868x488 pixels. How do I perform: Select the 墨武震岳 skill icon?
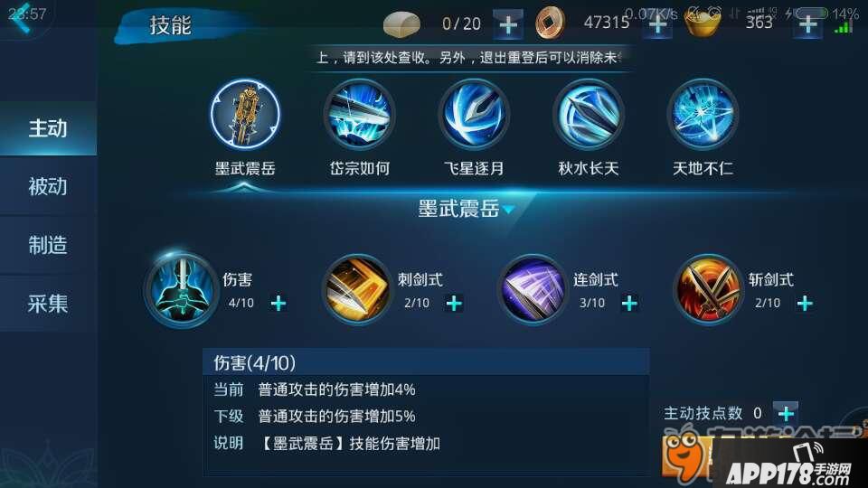pyautogui.click(x=245, y=115)
